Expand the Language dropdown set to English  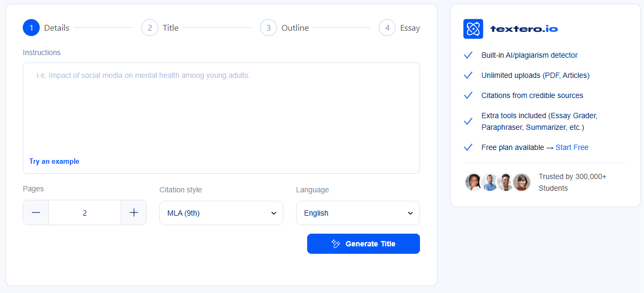pos(358,213)
